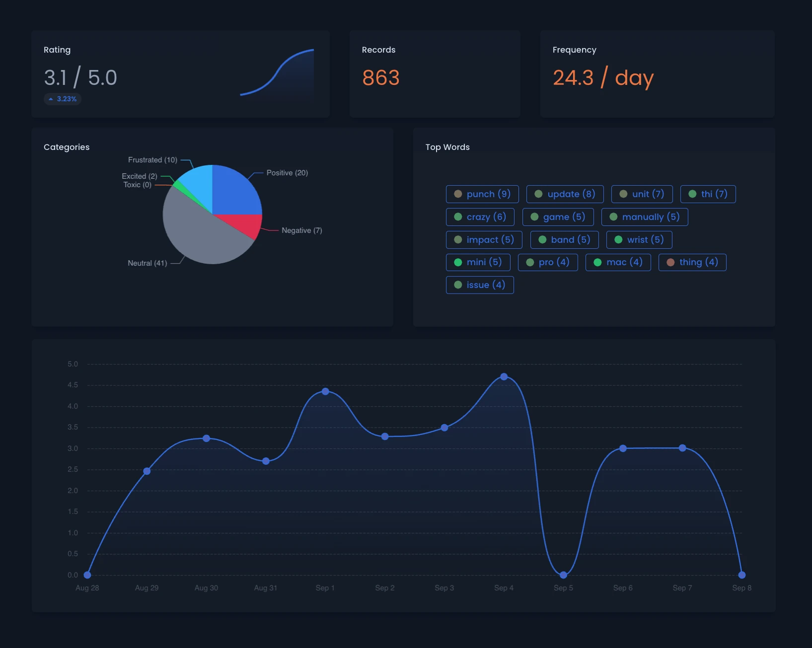Click the manually (5) word tag
The image size is (812, 648).
644,217
